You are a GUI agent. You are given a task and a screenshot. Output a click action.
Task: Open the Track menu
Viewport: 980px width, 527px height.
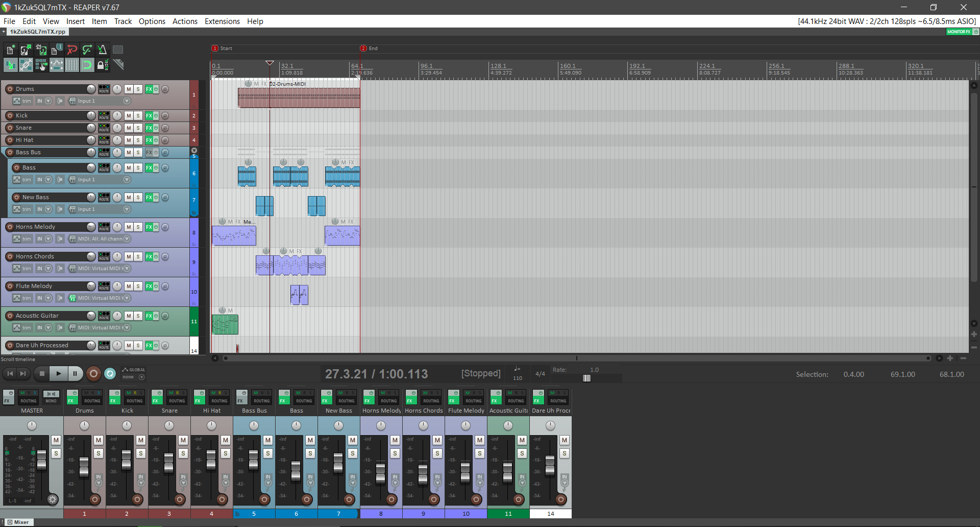tap(123, 21)
